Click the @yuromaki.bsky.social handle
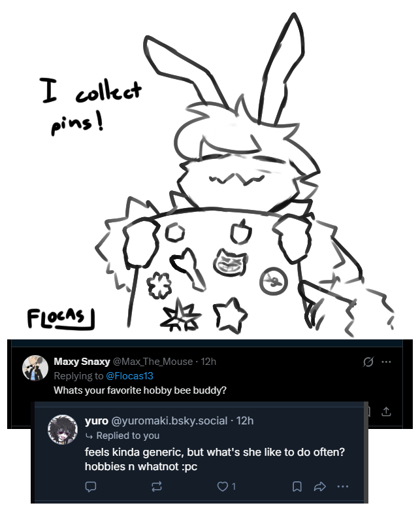The image size is (420, 514). pos(171,420)
